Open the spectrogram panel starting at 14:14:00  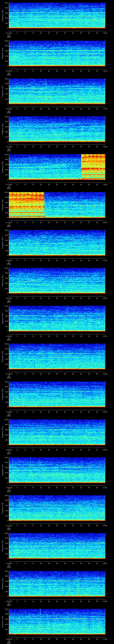click(x=57, y=16)
